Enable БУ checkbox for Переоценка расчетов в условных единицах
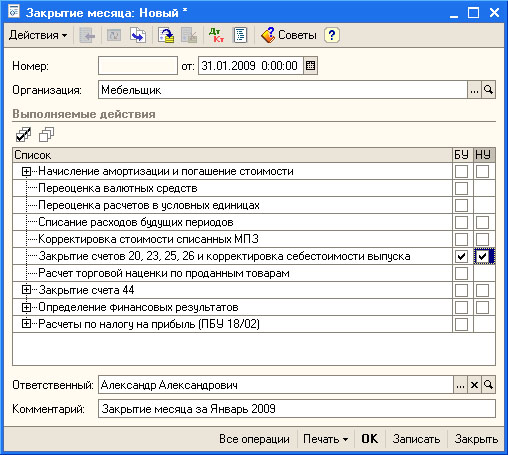Screen dimensions: 508x455 (x=461, y=205)
